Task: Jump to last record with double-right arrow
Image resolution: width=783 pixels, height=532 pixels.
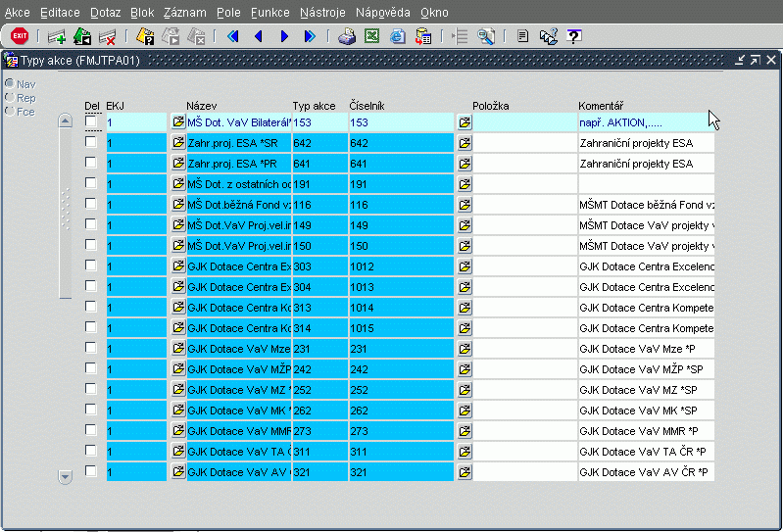Action: coord(310,36)
